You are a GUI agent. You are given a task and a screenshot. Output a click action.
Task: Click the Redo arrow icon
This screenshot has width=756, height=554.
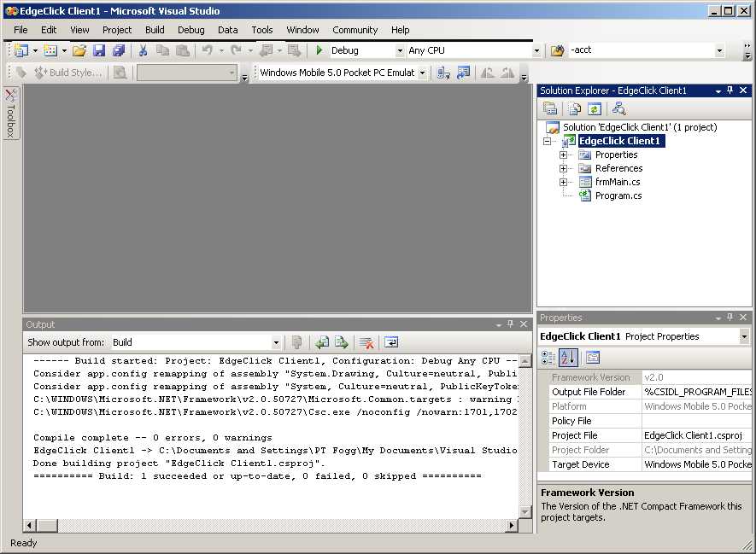[237, 50]
